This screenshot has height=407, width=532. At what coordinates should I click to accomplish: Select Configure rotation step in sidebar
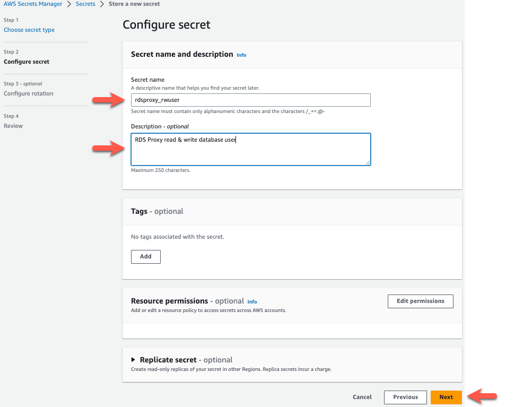(29, 94)
